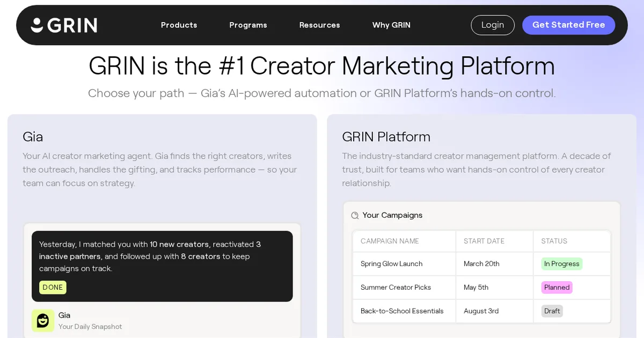
Task: Click the Gia daily summary message bubble
Action: click(162, 266)
